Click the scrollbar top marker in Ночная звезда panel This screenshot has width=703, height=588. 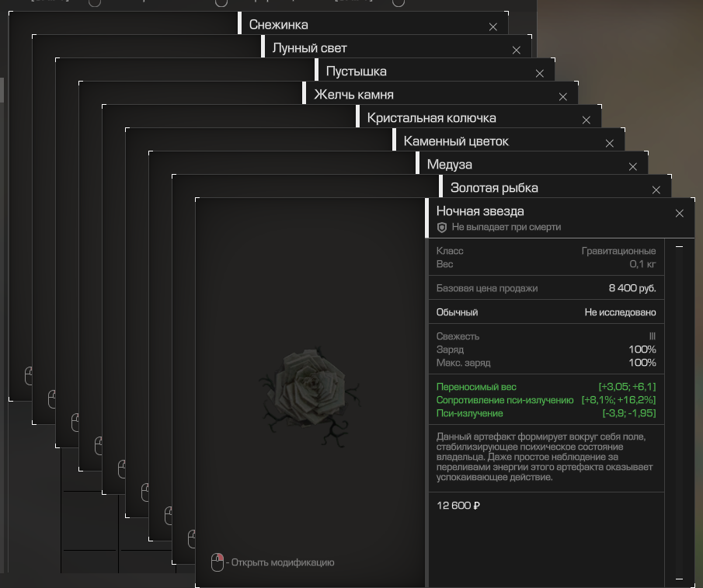pos(679,246)
